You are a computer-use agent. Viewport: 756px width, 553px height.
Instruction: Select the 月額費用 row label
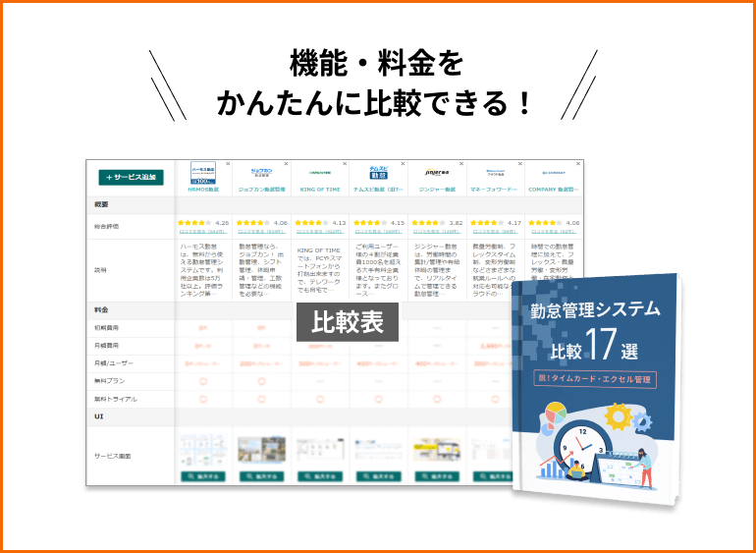(107, 346)
